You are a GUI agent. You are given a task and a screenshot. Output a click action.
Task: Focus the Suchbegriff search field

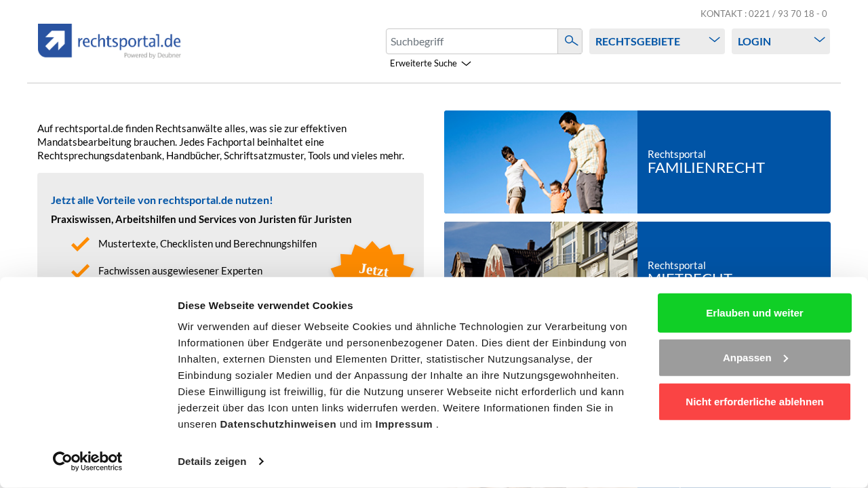point(472,41)
